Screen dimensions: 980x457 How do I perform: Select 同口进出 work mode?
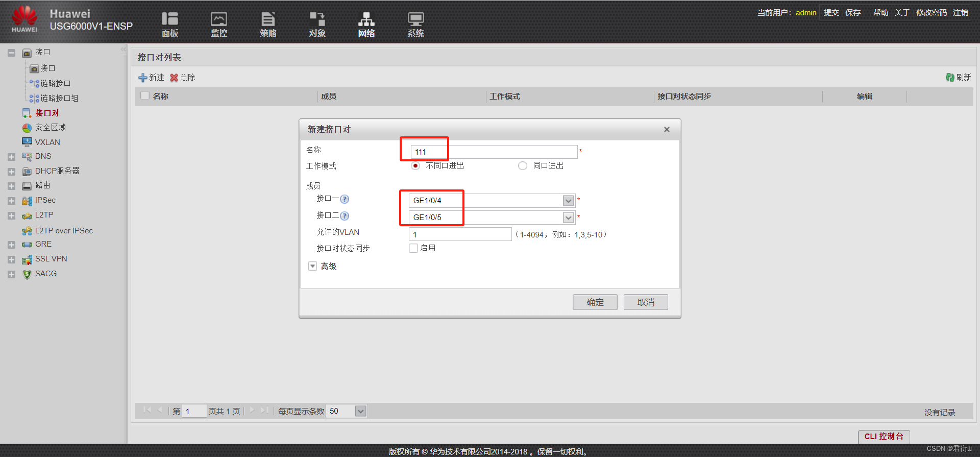tap(522, 165)
